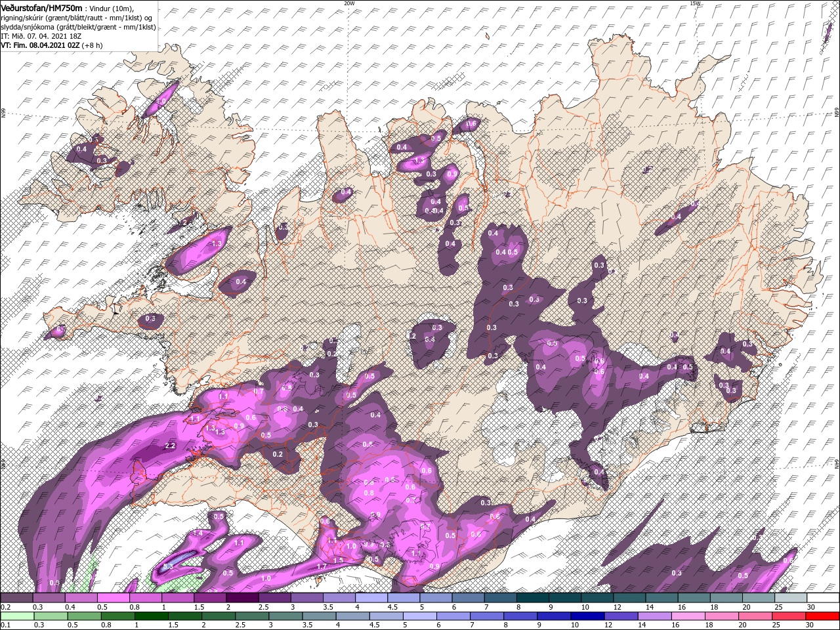Pick top legend swatch between 12 and 14
This screenshot has width=840, height=630.
(x=629, y=598)
